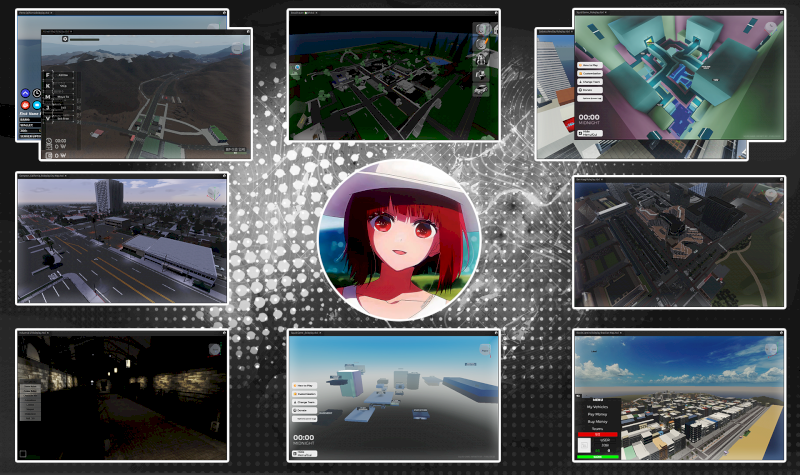This screenshot has height=475, width=800.
Task: Click the round icon in the dark alley window
Action: coord(214,347)
